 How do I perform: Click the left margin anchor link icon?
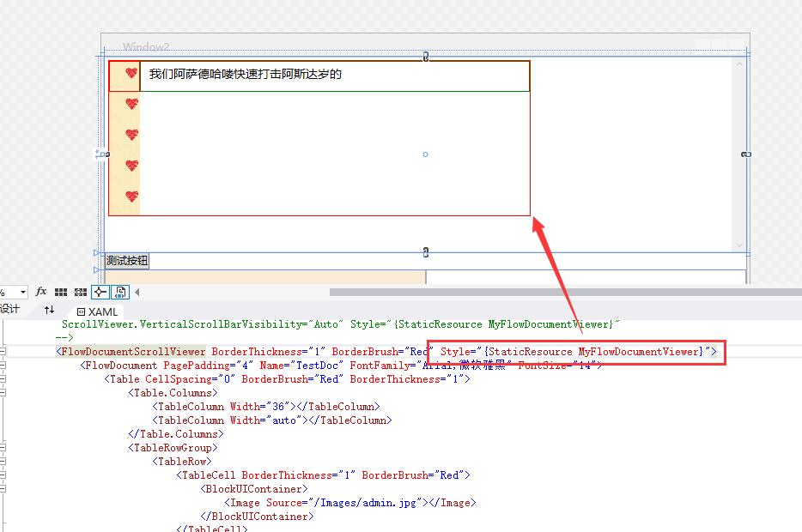coord(105,154)
